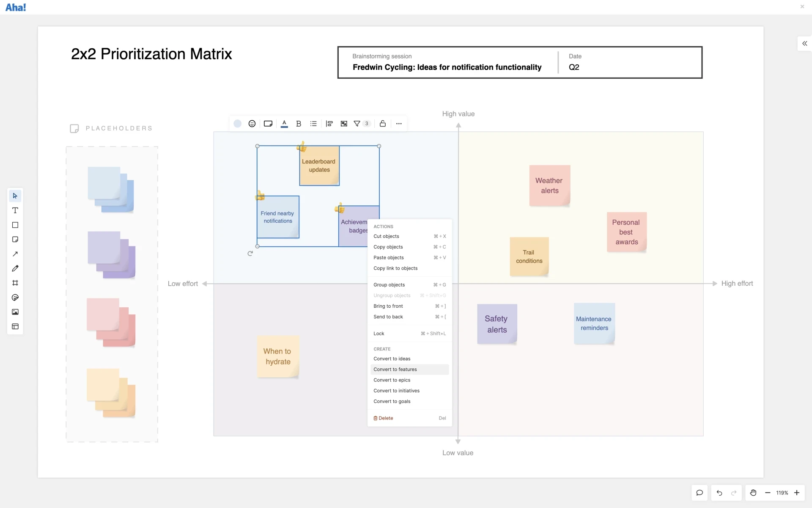Screen dimensions: 812x508
Task: Toggle bulleted list formatting
Action: click(x=313, y=124)
